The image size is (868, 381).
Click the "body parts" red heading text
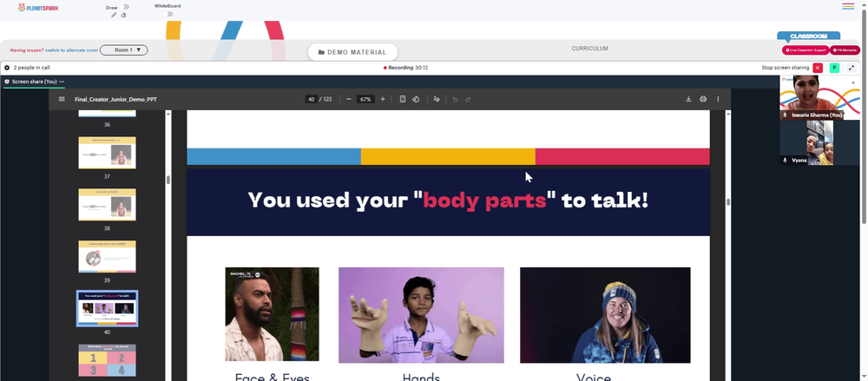point(484,200)
